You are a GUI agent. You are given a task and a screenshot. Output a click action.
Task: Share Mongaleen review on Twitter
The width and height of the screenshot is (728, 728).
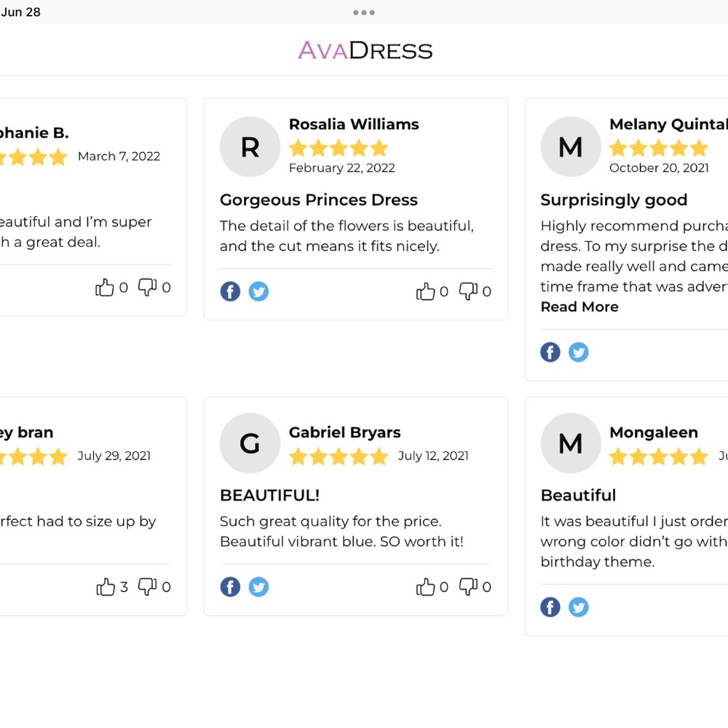(x=579, y=607)
